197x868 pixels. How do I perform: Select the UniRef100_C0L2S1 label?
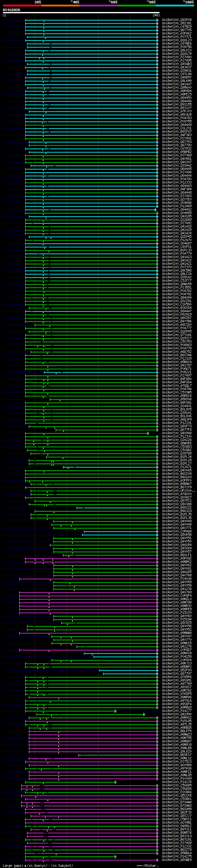coord(177,128)
